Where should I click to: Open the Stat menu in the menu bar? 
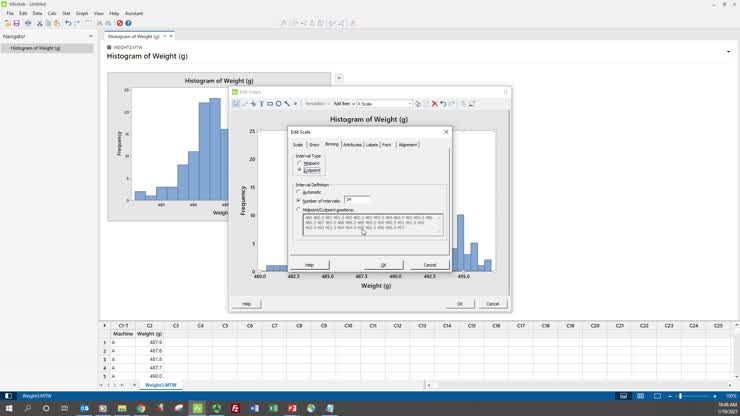pyautogui.click(x=66, y=13)
